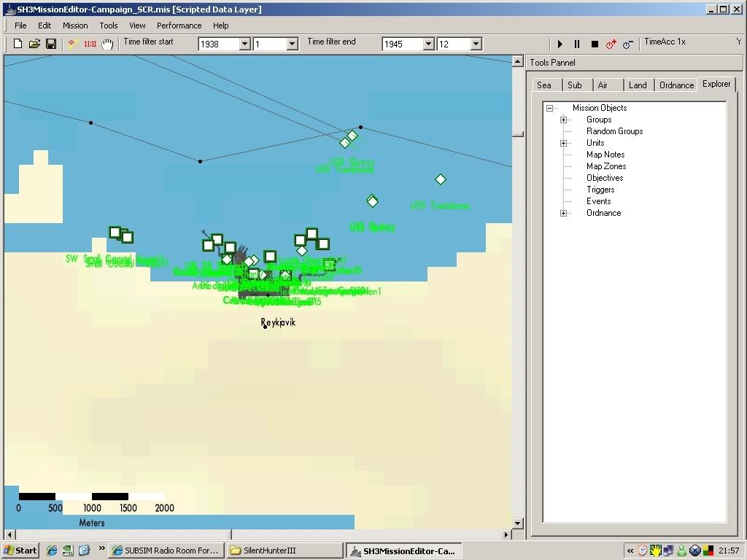Viewport: 747px width, 560px height.
Task: Open Internet Explorer quick launch icon
Action: (x=52, y=551)
